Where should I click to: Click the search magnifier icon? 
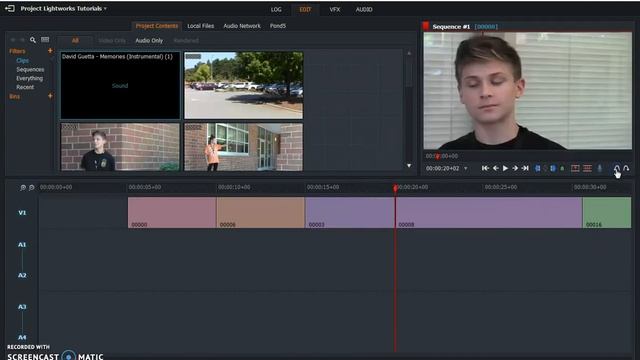click(x=33, y=40)
